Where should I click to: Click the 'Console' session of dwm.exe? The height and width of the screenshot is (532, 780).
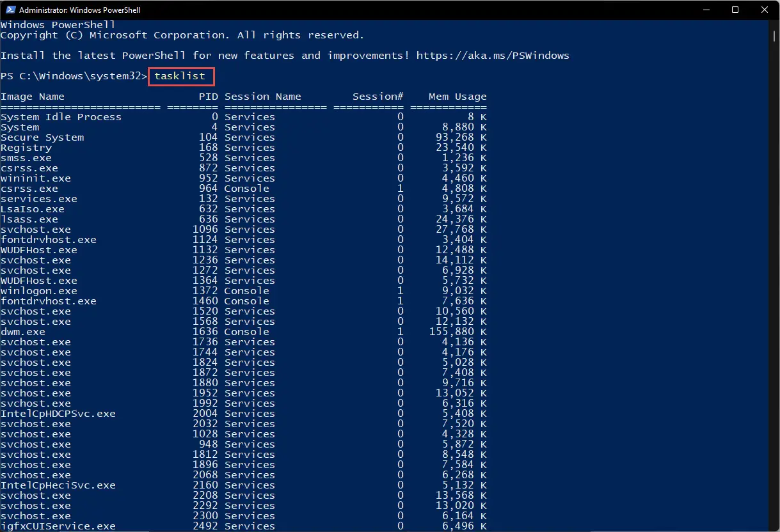tap(247, 332)
